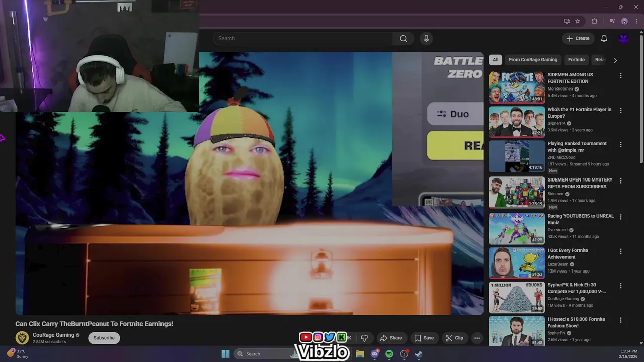Open I Got Every Fortnite Achievement thumbnail
This screenshot has height=362, width=644.
517,262
